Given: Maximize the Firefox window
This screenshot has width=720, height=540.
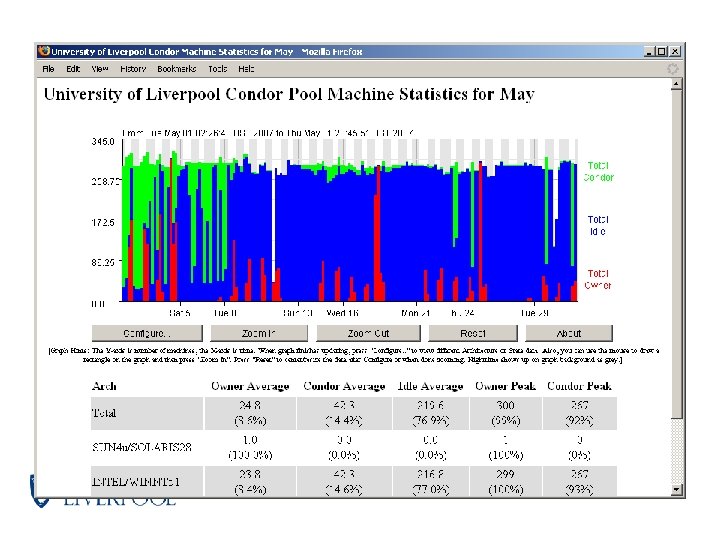Looking at the screenshot, I should (x=661, y=51).
